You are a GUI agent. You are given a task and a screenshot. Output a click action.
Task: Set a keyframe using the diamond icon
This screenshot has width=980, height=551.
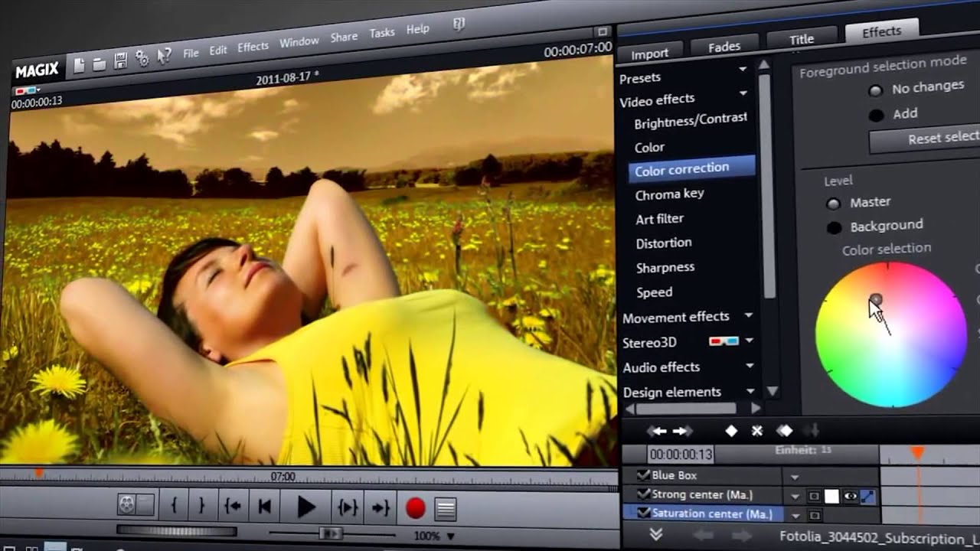coord(731,431)
